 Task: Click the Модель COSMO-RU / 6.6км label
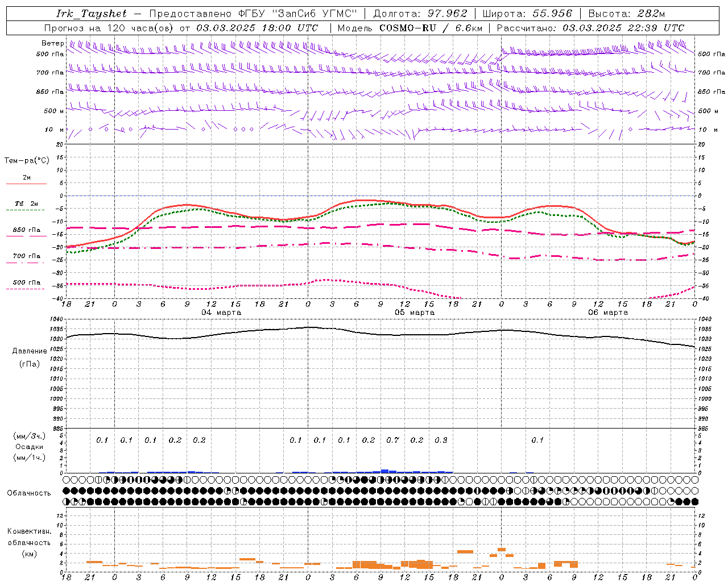pos(410,28)
